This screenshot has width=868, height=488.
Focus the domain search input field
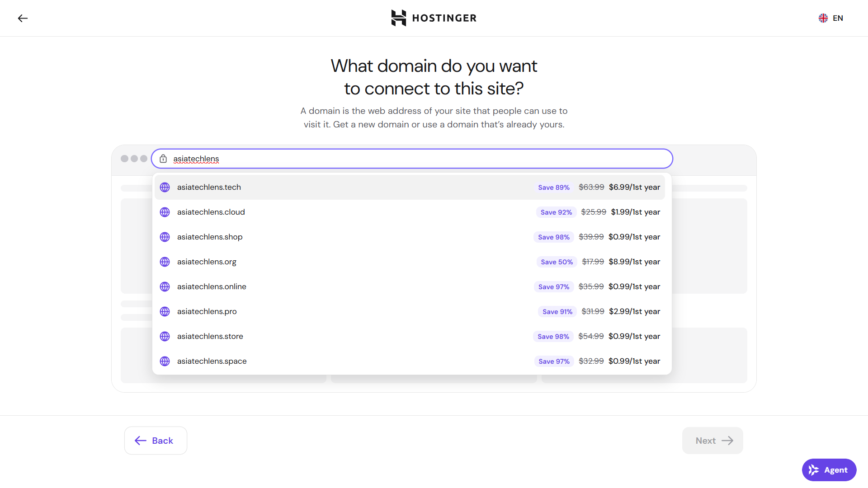(x=412, y=159)
